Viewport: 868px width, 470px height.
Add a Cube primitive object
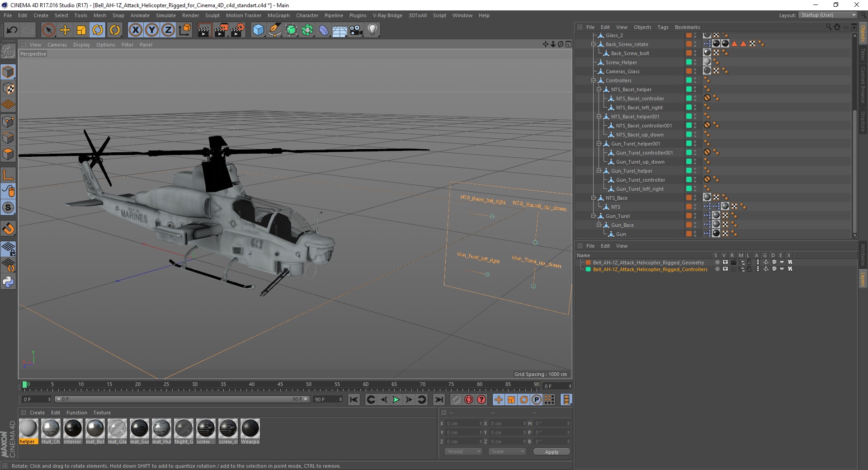tap(258, 30)
